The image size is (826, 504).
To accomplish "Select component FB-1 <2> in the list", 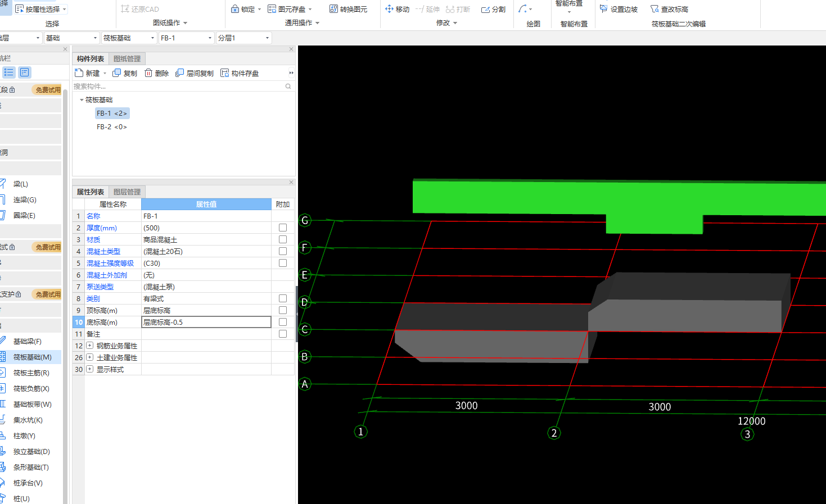I will [112, 113].
